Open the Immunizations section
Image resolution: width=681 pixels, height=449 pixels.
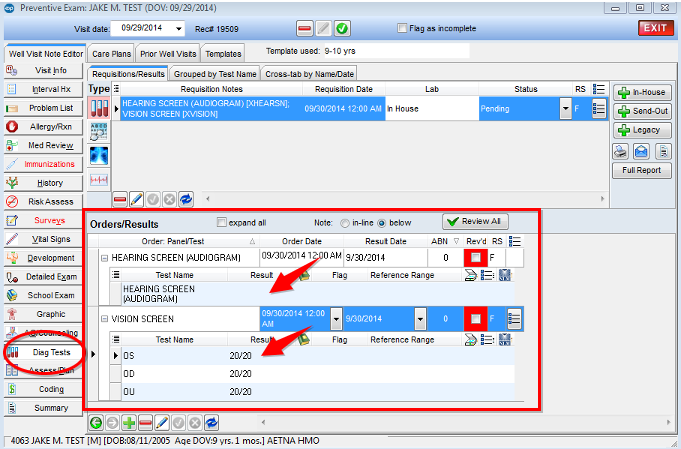[43, 164]
